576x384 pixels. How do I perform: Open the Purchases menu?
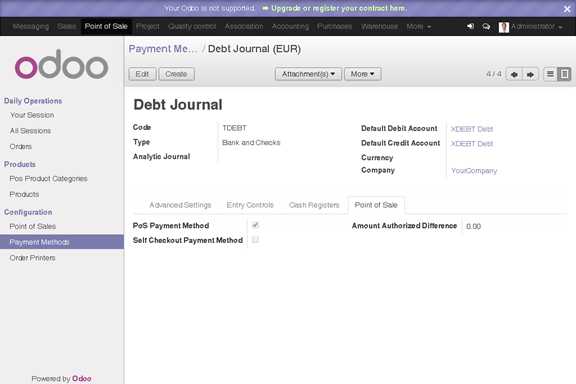(334, 26)
